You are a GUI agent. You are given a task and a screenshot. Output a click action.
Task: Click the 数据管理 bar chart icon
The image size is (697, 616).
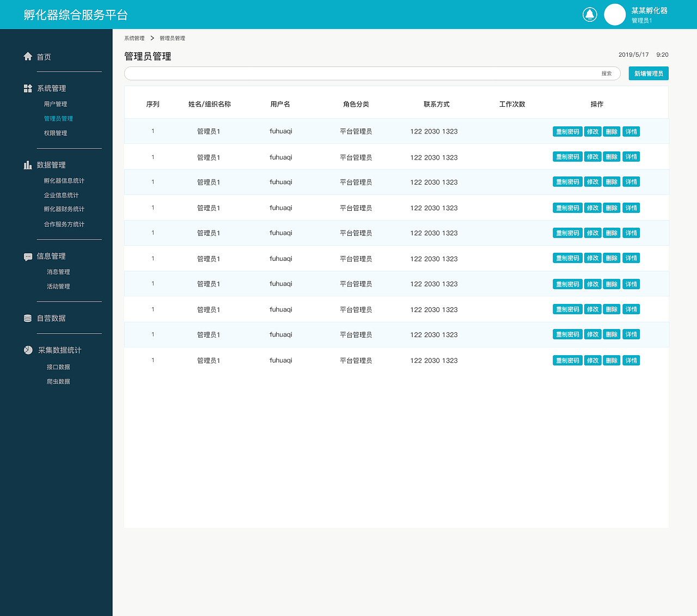click(x=28, y=164)
